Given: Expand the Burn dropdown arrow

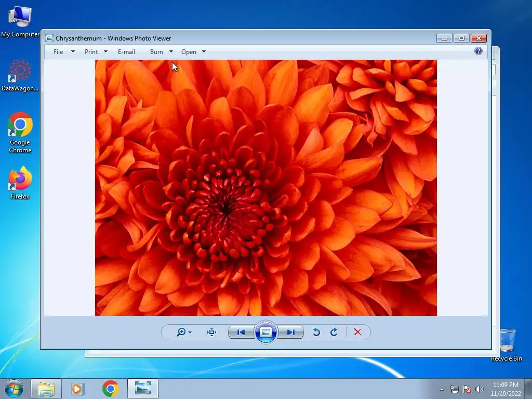Looking at the screenshot, I should (171, 51).
